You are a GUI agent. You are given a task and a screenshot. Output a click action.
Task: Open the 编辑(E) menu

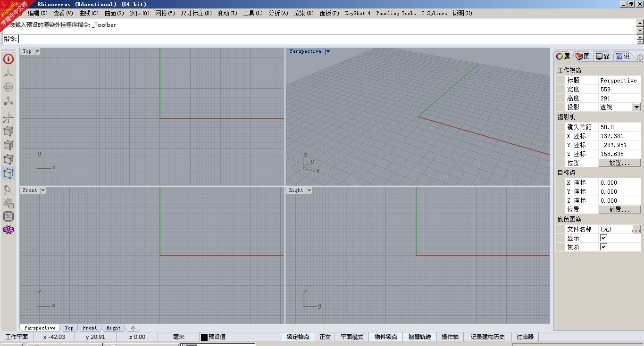coord(38,13)
